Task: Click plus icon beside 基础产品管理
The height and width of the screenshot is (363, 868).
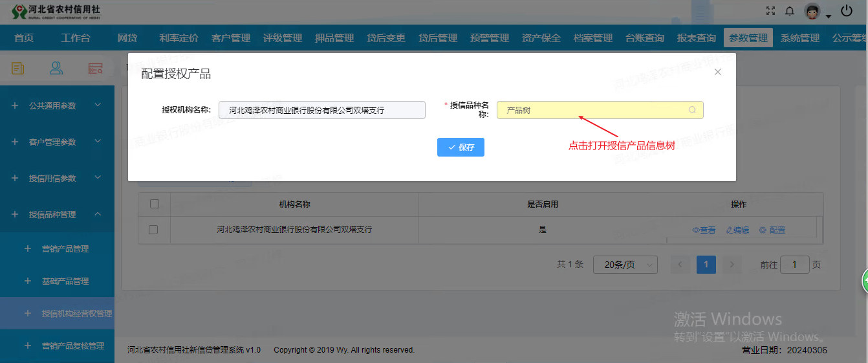Action: [27, 281]
